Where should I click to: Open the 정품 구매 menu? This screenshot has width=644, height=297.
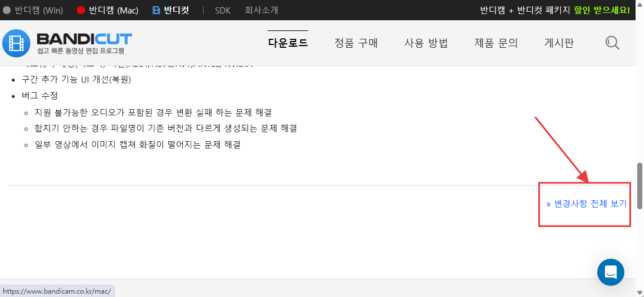coord(356,43)
